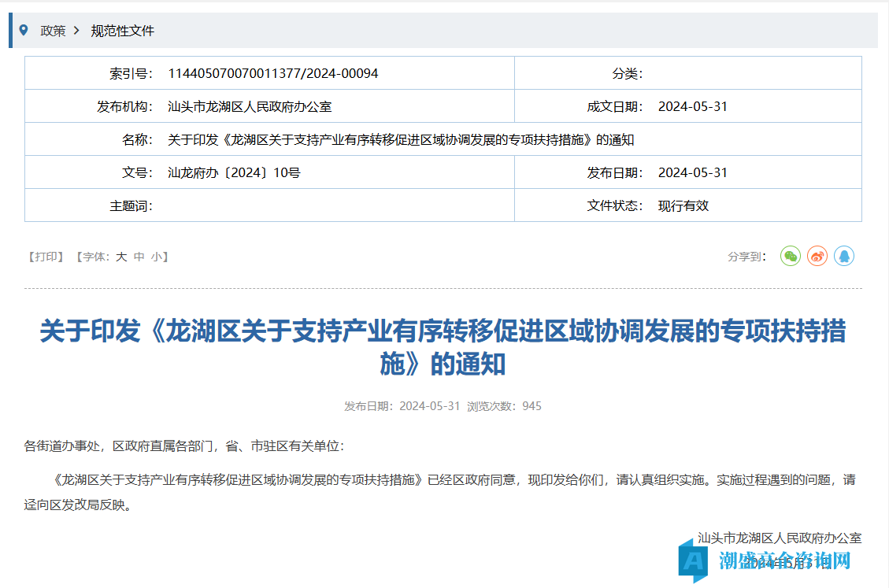Screen dimensions: 889x588
Task: Click the document number 汕龙府办〔2024〕10号
Action: pyautogui.click(x=234, y=172)
